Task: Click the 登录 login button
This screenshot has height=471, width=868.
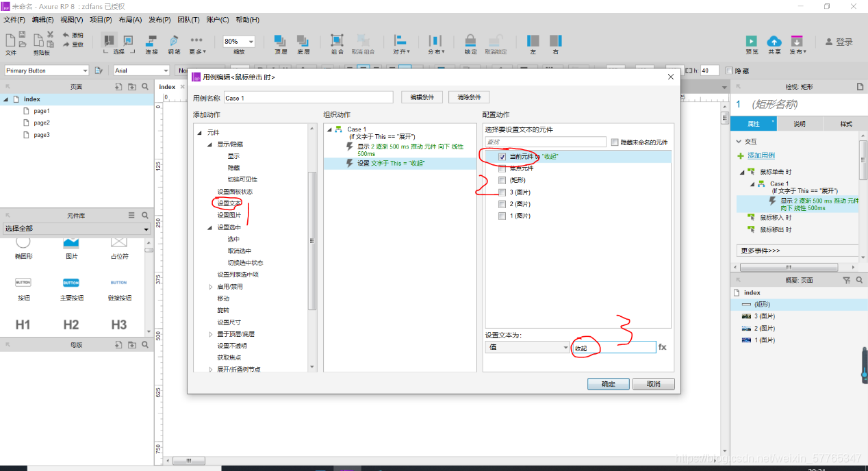Action: point(839,42)
